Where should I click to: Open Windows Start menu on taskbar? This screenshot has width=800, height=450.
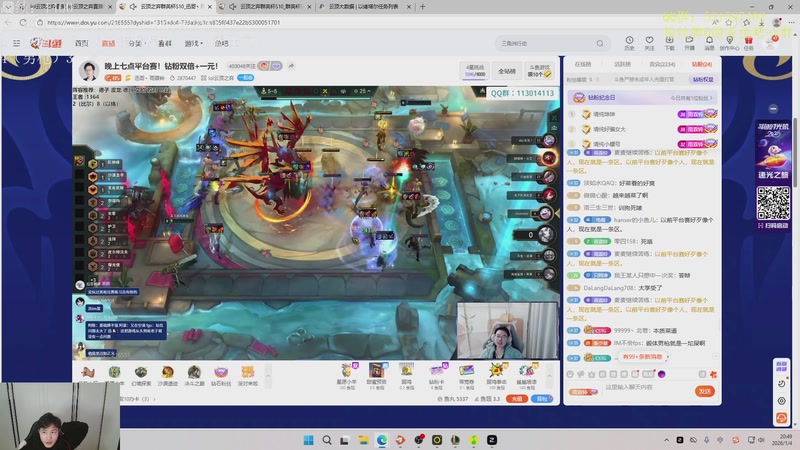[309, 440]
